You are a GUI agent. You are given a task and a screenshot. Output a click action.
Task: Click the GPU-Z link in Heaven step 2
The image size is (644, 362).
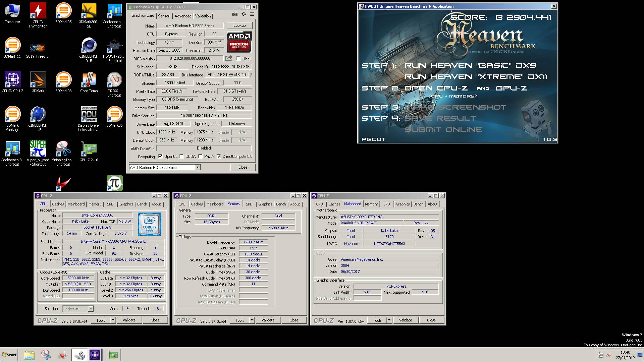(512, 88)
